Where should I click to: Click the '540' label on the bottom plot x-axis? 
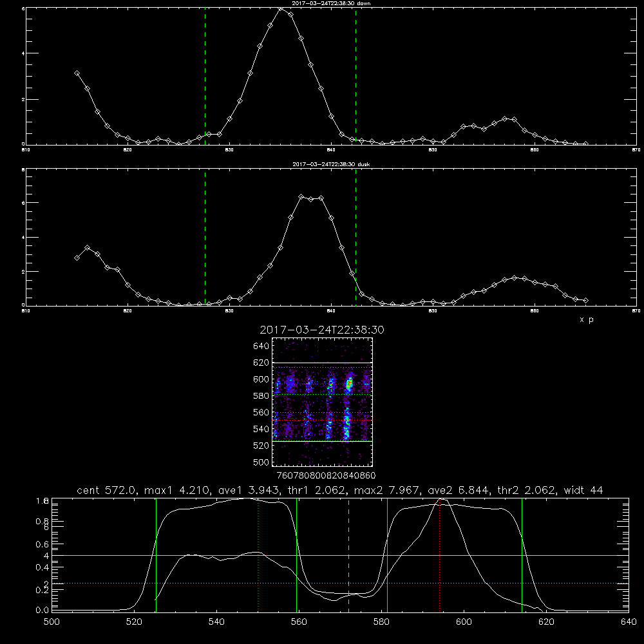tap(216, 622)
